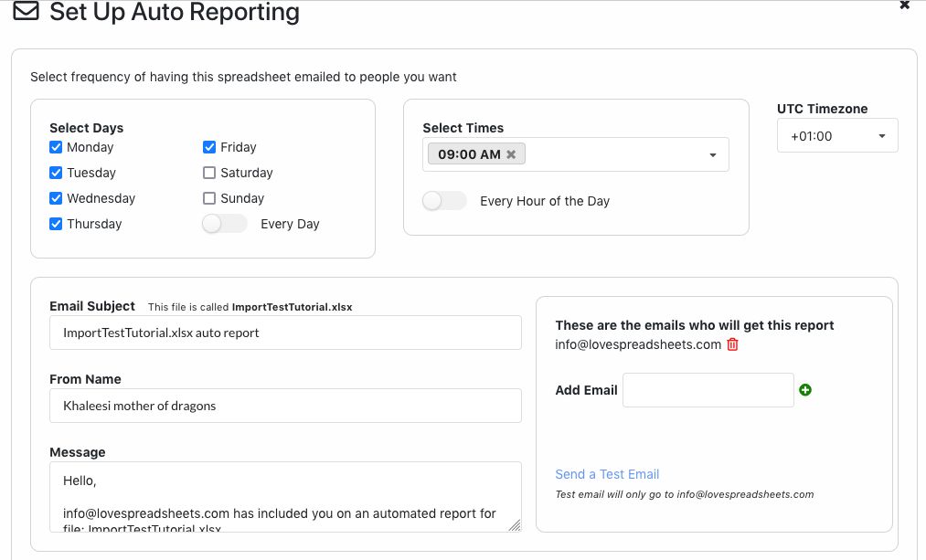Click the test email note text

pos(685,494)
